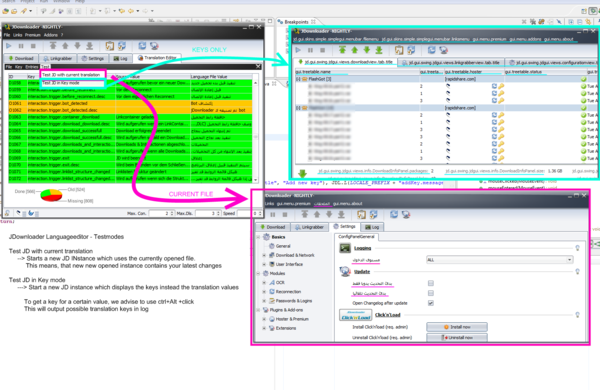This screenshot has height=390, width=600.
Task: Click the Click'n'Load section lightbulb help icon
Action: (577, 315)
